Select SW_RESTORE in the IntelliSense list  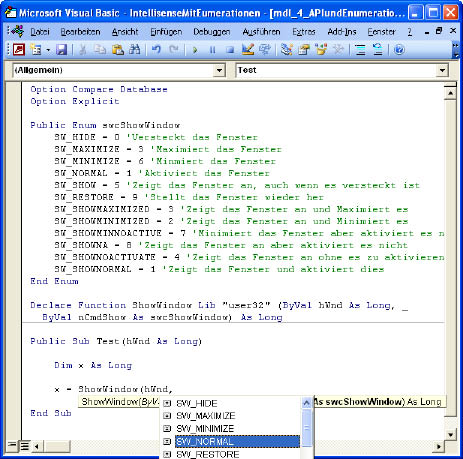point(230,454)
